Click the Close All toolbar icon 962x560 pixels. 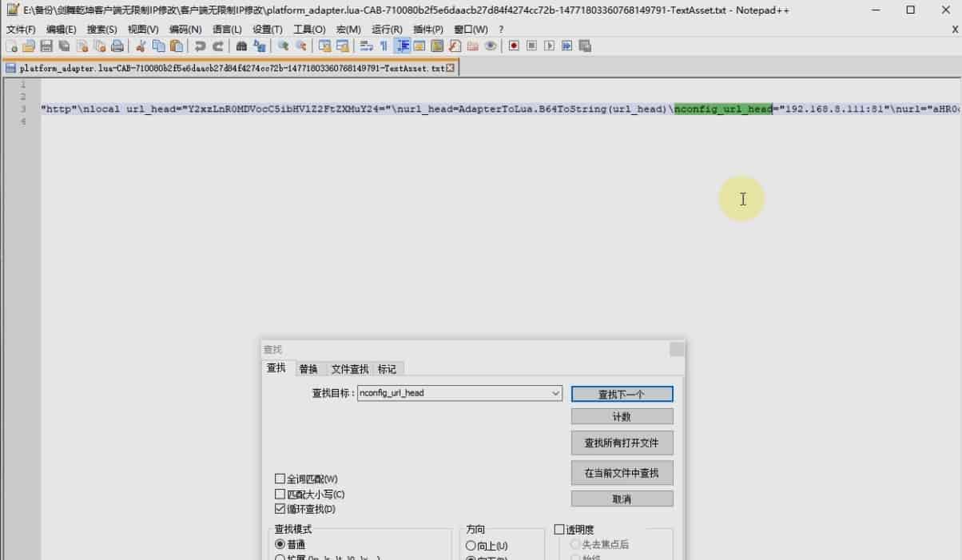99,46
